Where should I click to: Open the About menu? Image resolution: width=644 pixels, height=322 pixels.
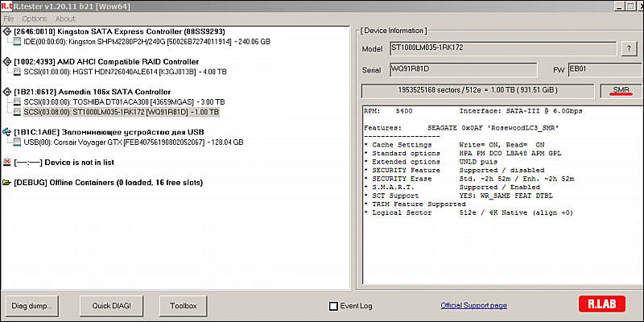coord(65,19)
